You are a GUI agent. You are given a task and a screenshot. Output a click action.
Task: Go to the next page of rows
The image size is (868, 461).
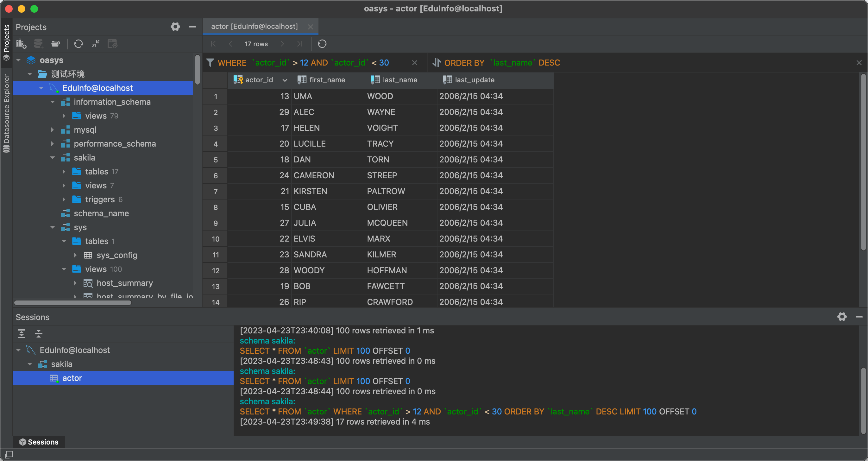point(282,44)
